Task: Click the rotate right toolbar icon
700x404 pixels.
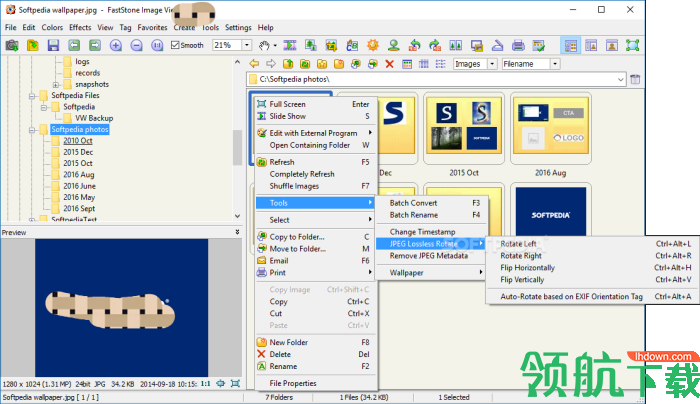Action: tap(435, 45)
